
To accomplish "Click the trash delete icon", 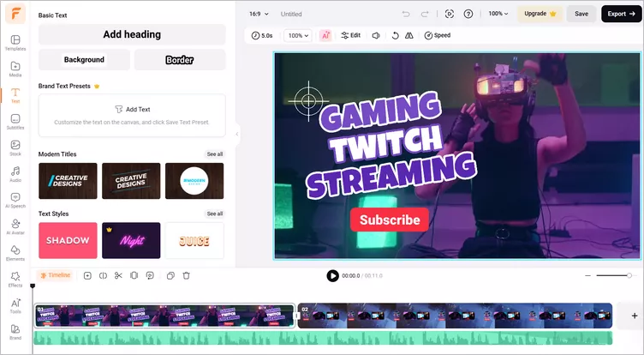I will (186, 275).
